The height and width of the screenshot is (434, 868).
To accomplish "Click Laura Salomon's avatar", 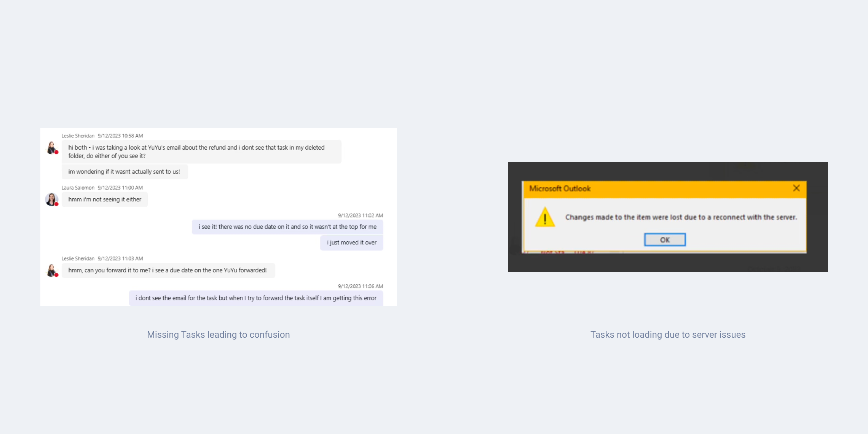I will 52,199.
